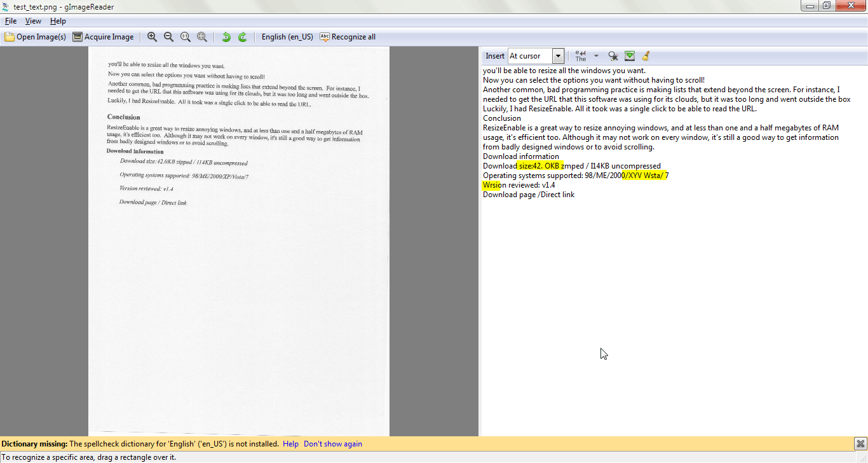Open the File menu
This screenshot has width=868, height=463.
coord(11,21)
